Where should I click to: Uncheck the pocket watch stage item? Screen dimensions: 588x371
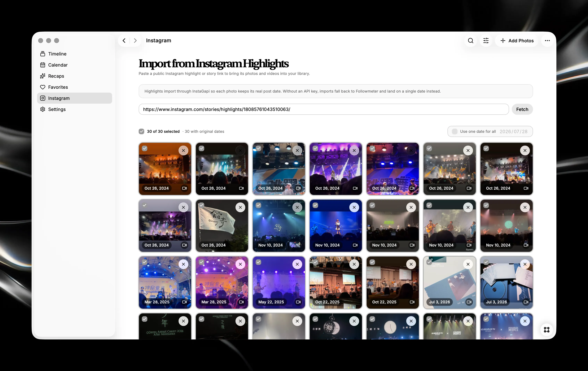315,319
